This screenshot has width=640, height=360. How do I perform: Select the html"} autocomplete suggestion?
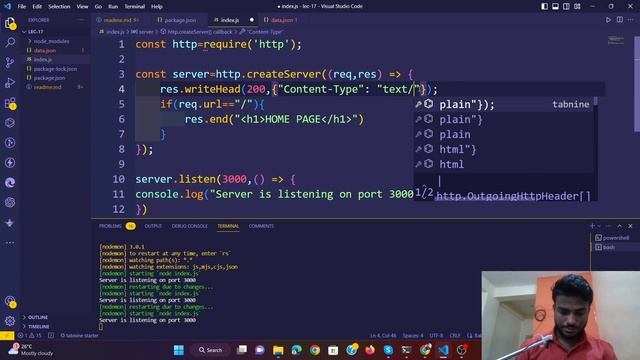(504, 149)
